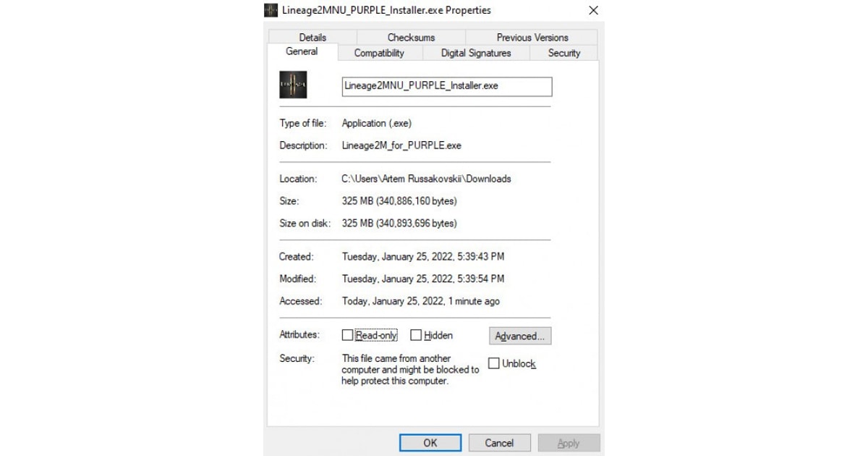Check the Unblock security checkbox
Viewport: 868px width, 456px height.
pyautogui.click(x=494, y=363)
